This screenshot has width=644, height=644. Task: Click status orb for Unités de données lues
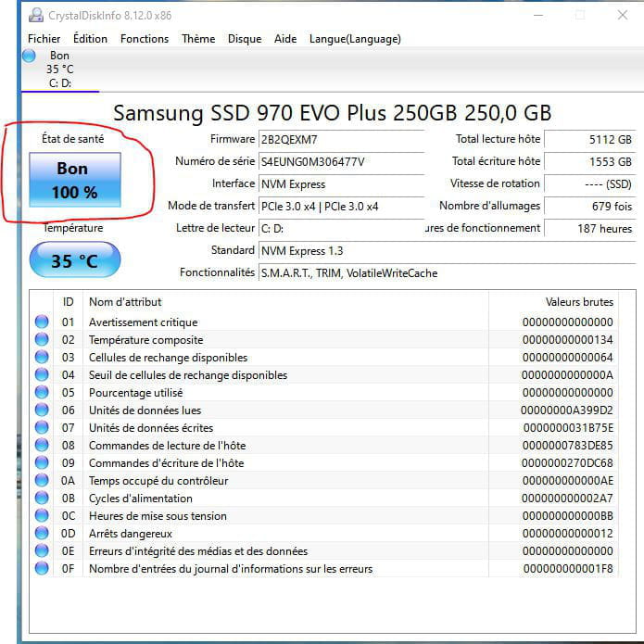coord(42,410)
